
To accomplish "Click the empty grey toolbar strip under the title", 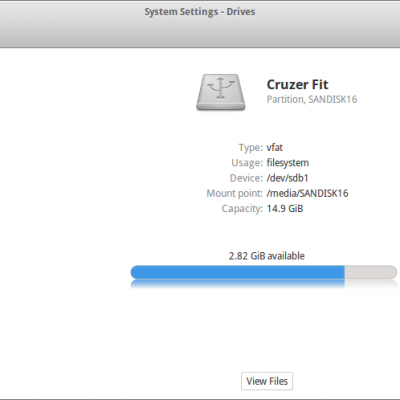I will click(x=200, y=35).
